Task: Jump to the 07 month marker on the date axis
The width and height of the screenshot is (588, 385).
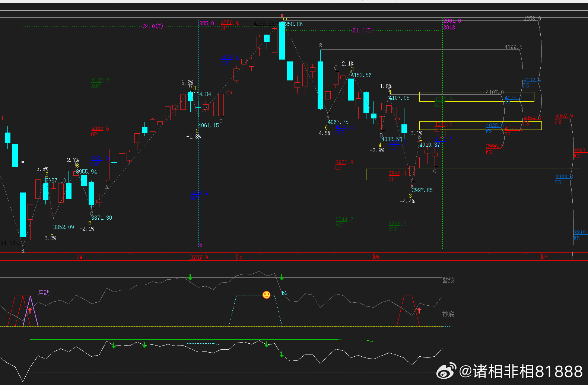Action: pyautogui.click(x=544, y=257)
